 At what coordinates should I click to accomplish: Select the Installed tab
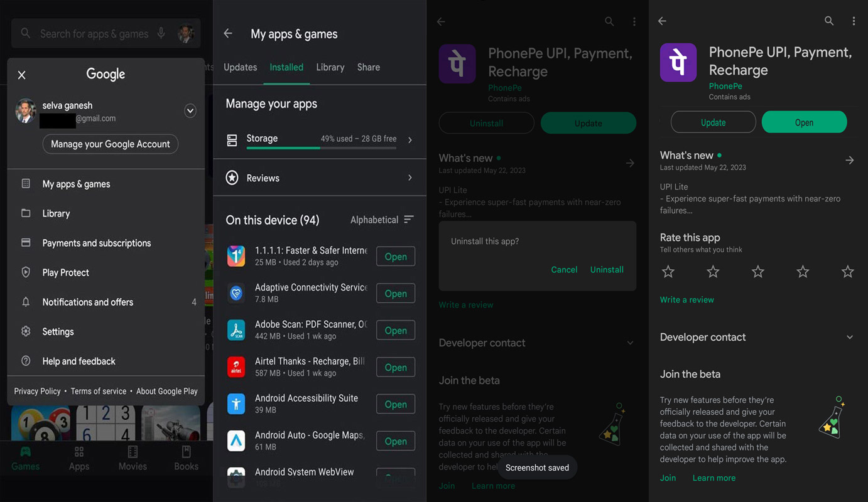click(286, 67)
